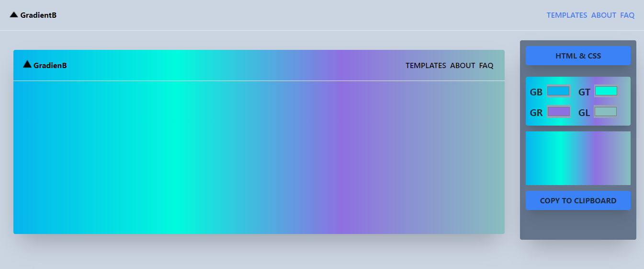The height and width of the screenshot is (269, 644).
Task: Click the GradientB triangle logo in top header
Action: point(14,15)
